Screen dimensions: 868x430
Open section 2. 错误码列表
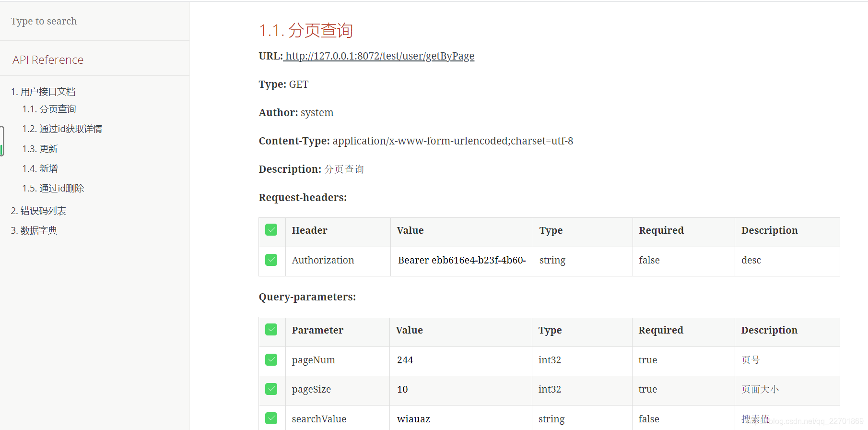[x=38, y=211]
